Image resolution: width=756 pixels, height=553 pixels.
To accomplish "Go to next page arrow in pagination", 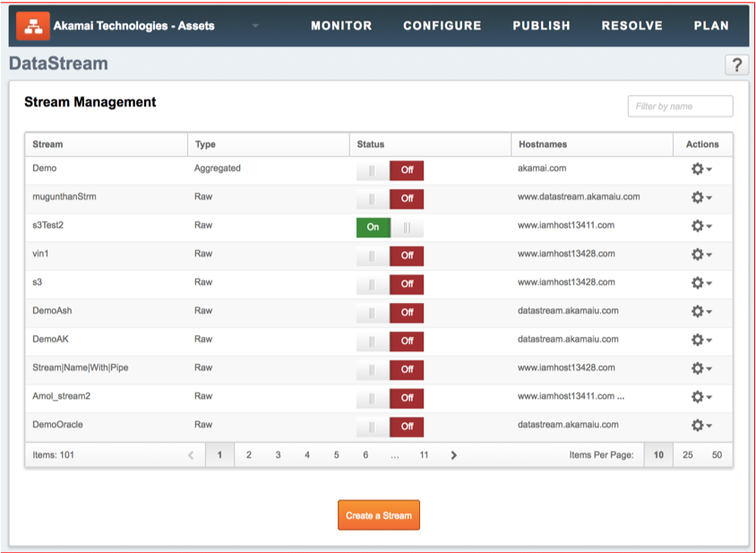I will coord(453,455).
